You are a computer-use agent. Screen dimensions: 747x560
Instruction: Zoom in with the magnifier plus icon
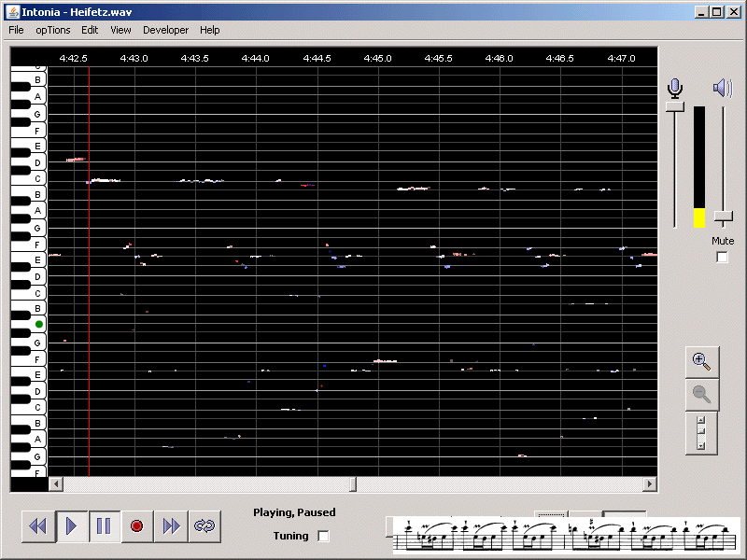pyautogui.click(x=702, y=362)
